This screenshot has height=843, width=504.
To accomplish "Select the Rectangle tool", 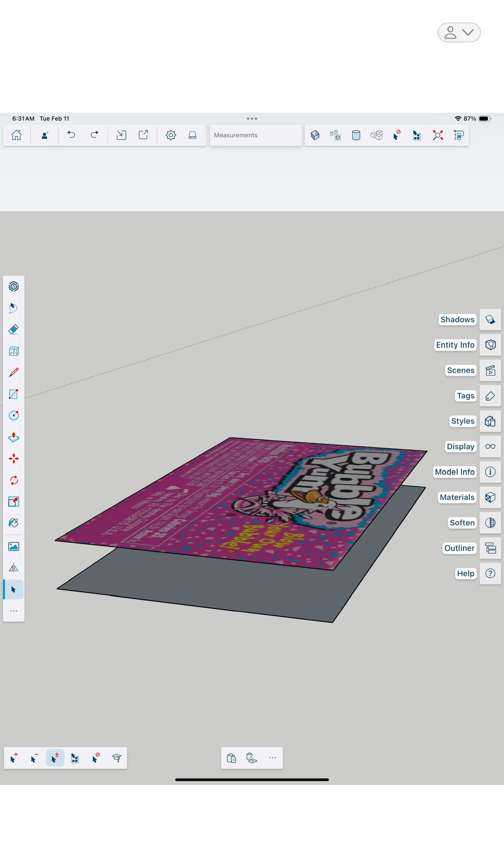I will click(14, 394).
